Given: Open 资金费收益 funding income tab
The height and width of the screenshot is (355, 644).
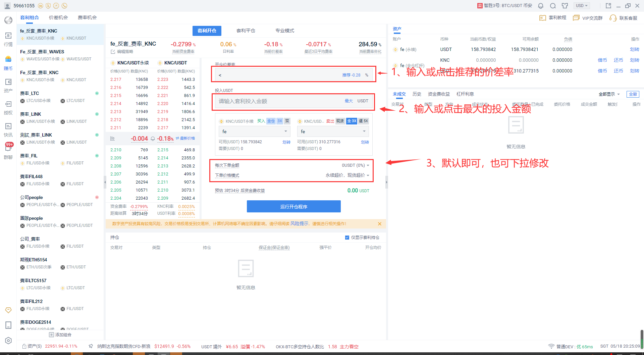Looking at the screenshot, I should click(x=439, y=94).
